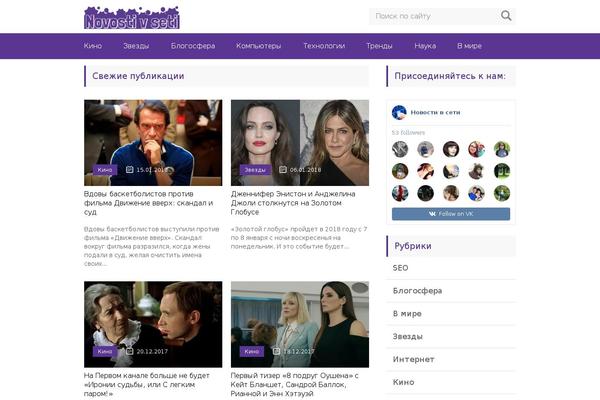Open the Интернет rubric in sidebar
Image resolution: width=600 pixels, height=400 pixels.
point(414,359)
